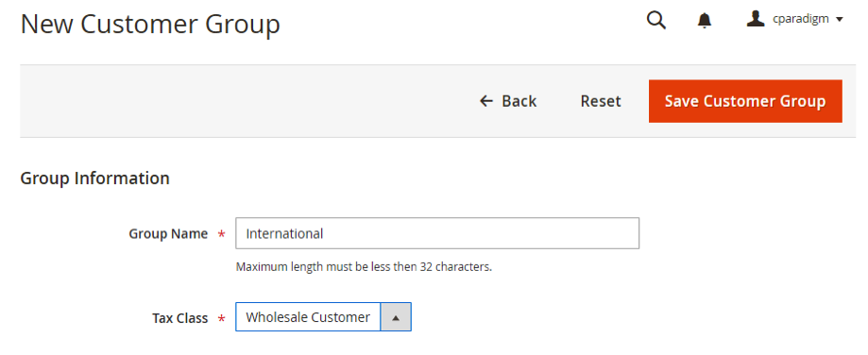View notifications via the bell icon
Viewport: 868px width, 355px height.
pos(705,21)
